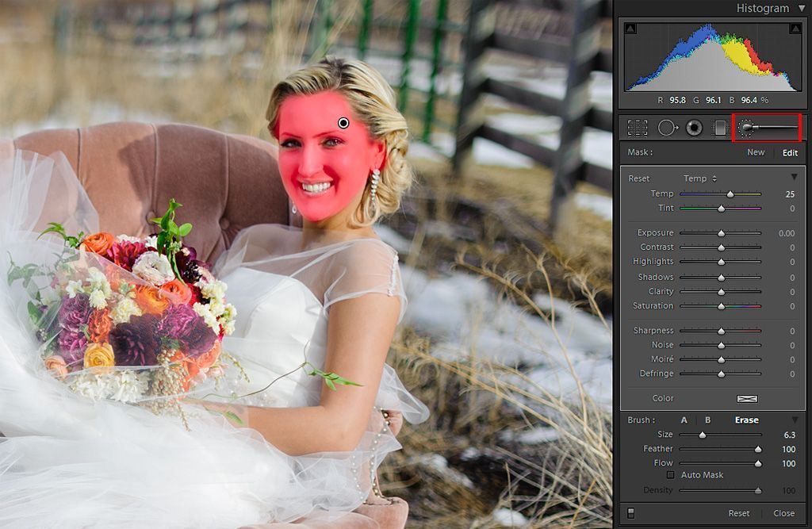The height and width of the screenshot is (529, 812).
Task: Adjust the Moiré slider
Action: coord(720,359)
